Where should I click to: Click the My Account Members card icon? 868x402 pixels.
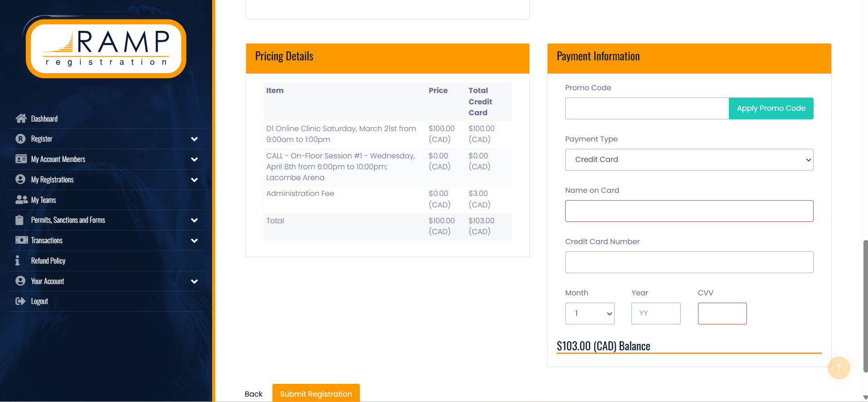click(x=21, y=159)
